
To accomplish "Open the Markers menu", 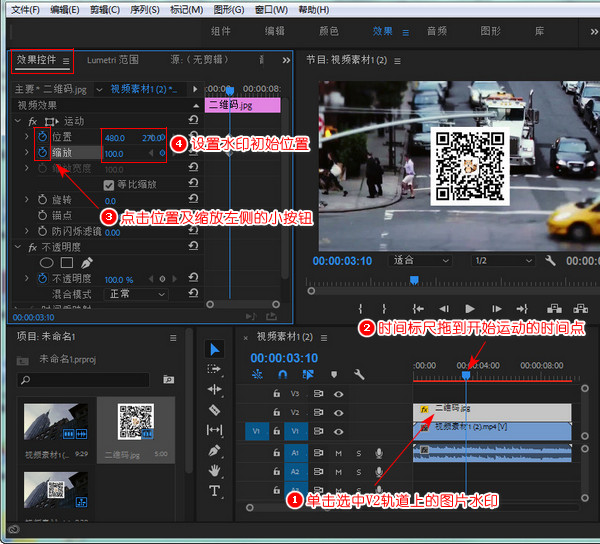I will 186,10.
